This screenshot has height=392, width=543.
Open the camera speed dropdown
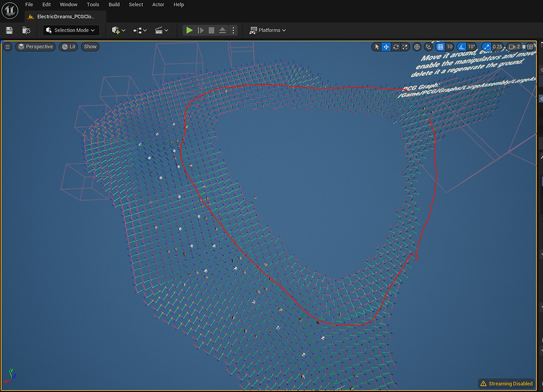514,47
